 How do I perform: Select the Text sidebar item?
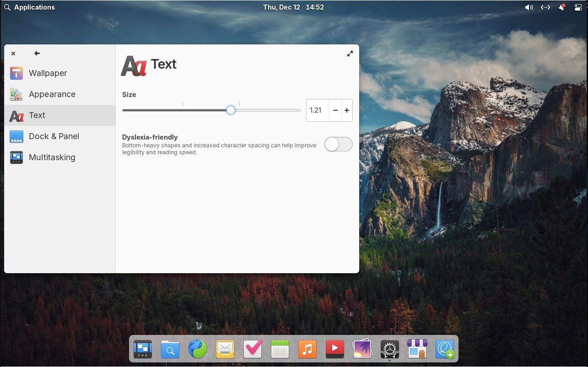59,115
